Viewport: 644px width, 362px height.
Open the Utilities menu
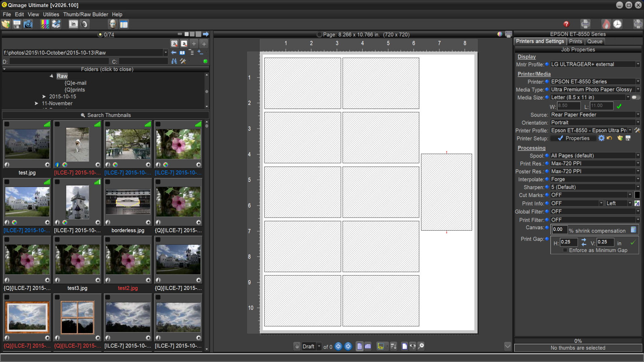51,14
